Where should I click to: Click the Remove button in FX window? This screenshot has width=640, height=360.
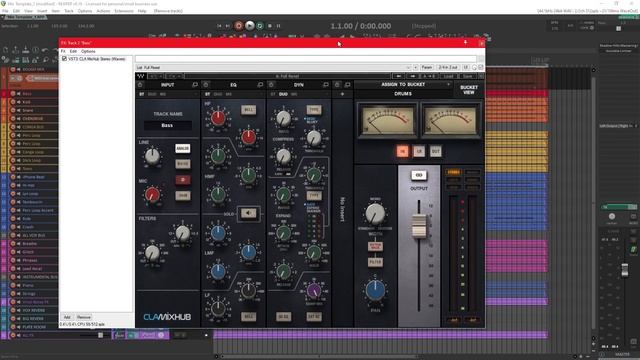point(83,317)
